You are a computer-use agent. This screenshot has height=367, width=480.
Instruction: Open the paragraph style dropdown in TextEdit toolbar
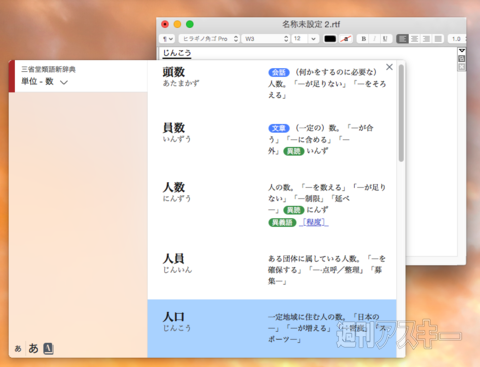[167, 39]
